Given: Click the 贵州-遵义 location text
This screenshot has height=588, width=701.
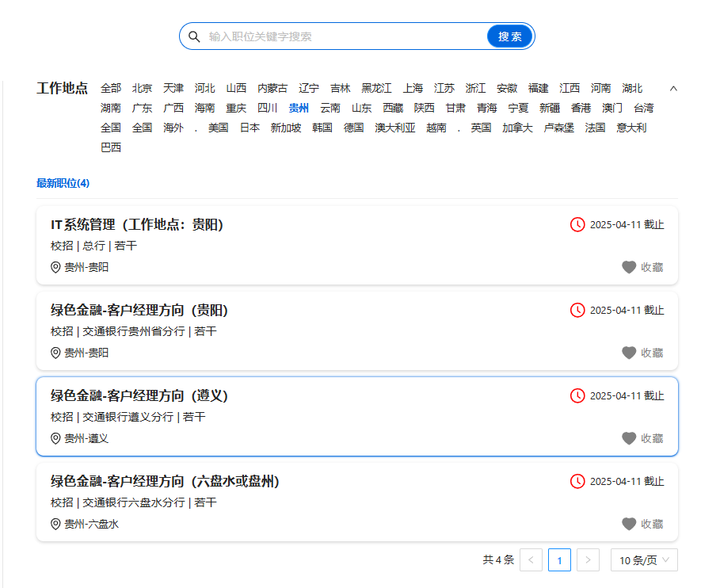Looking at the screenshot, I should tap(86, 439).
